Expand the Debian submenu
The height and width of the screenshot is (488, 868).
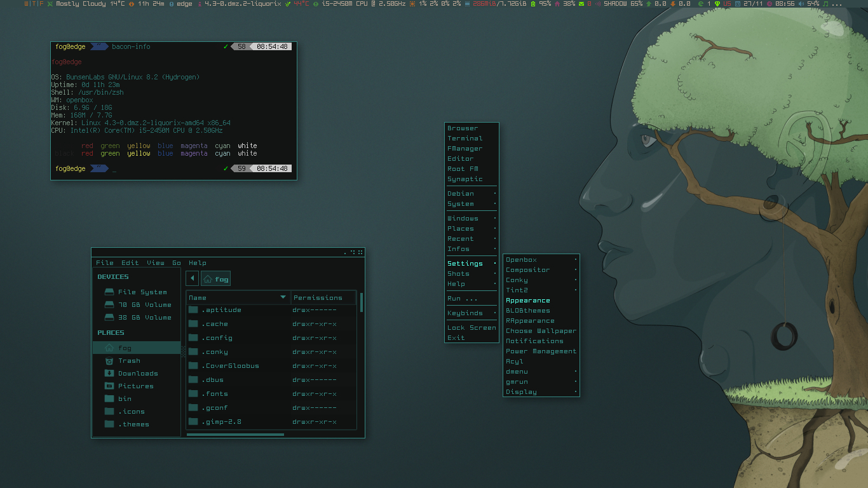tap(471, 194)
